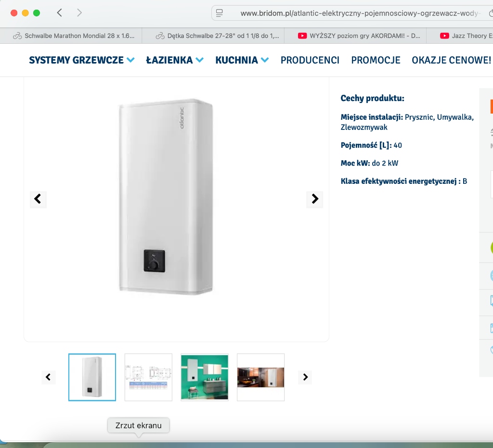Open the PRODUCENCI menu item
This screenshot has height=448, width=493.
[310, 60]
